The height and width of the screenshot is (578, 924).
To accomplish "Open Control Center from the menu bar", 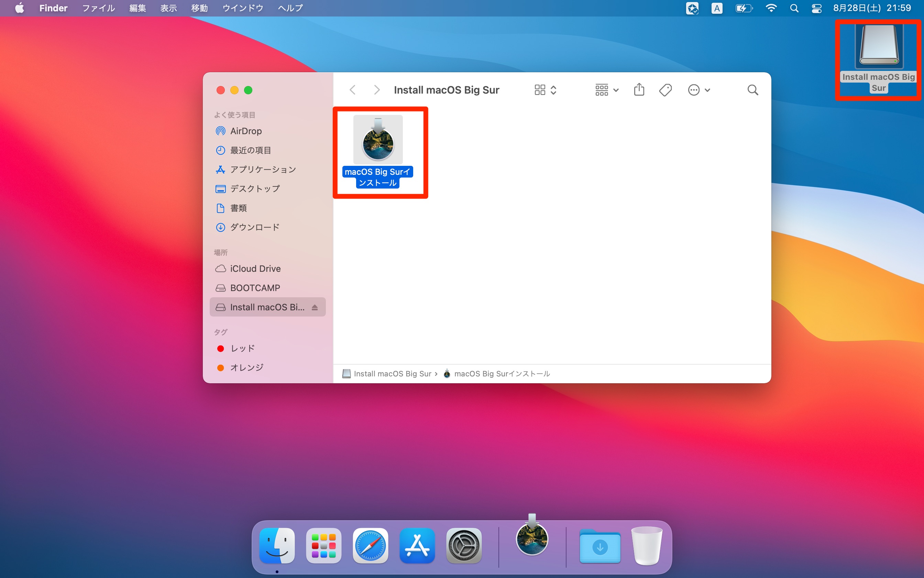I will 816,8.
